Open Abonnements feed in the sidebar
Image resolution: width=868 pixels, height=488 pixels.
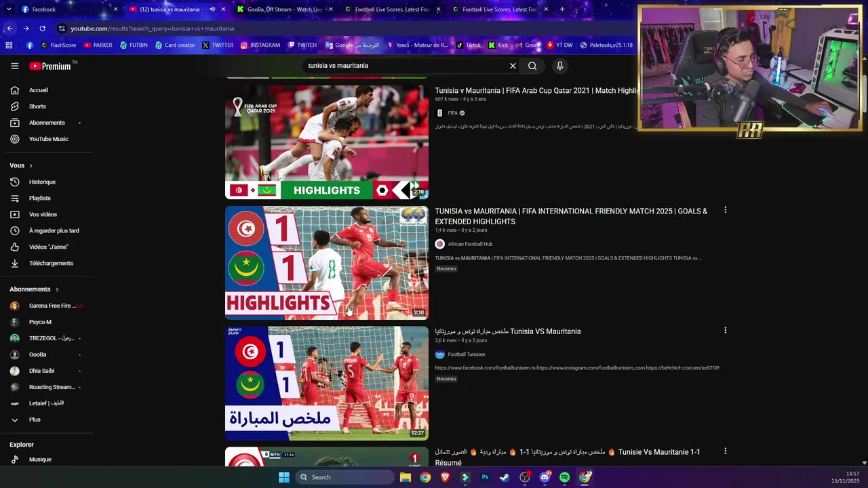pos(46,123)
